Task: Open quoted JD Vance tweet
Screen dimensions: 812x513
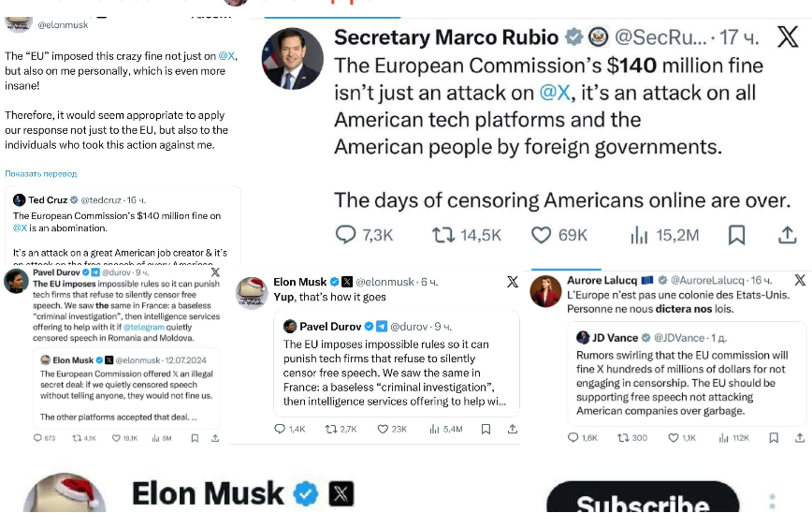Action: click(687, 374)
